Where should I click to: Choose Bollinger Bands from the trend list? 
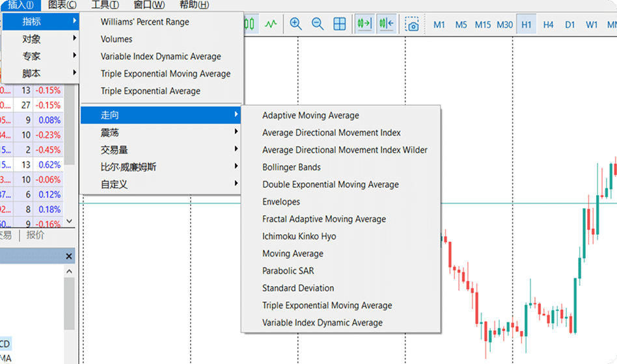pyautogui.click(x=291, y=167)
